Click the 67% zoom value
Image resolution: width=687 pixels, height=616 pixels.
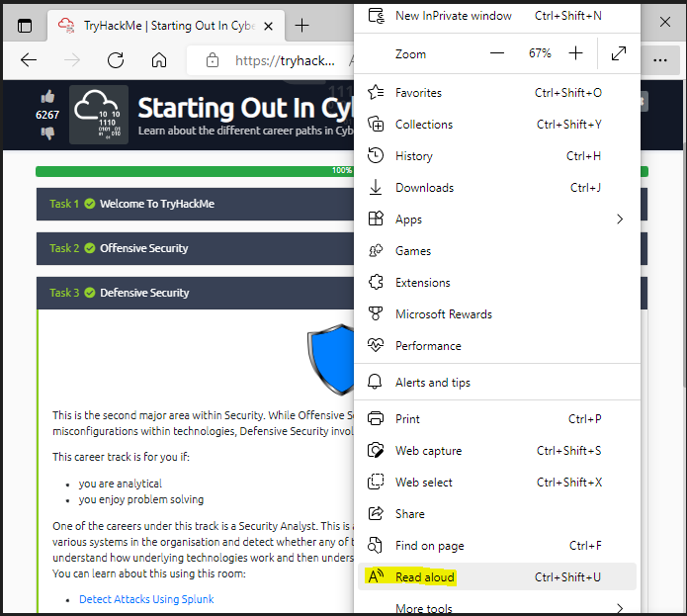pyautogui.click(x=540, y=53)
